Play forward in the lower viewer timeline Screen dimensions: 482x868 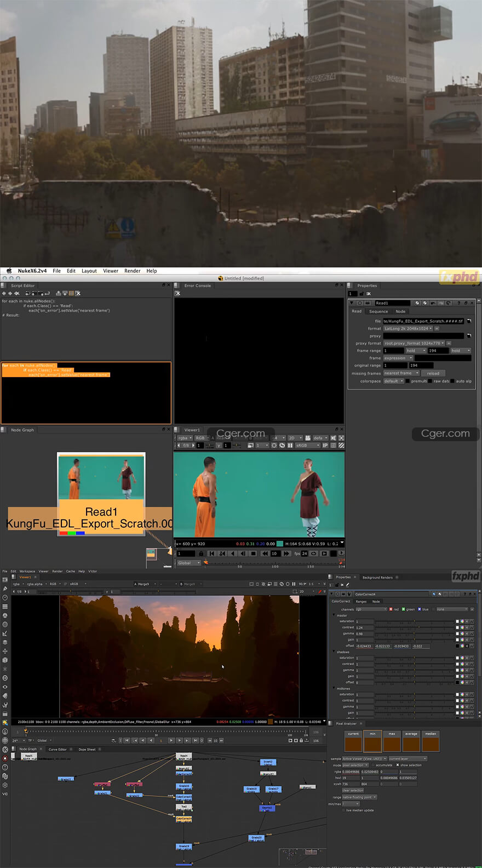[171, 740]
